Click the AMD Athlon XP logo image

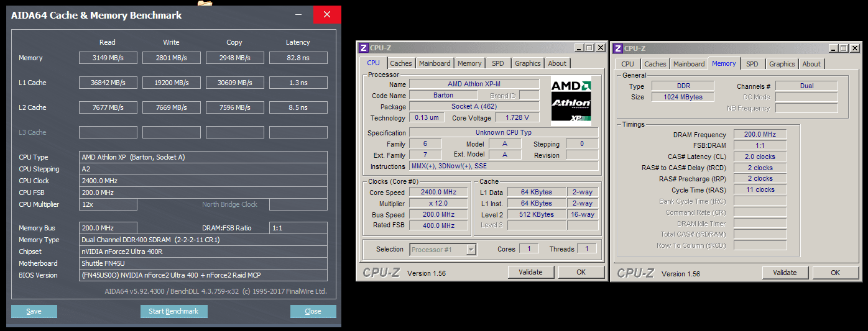(571, 101)
